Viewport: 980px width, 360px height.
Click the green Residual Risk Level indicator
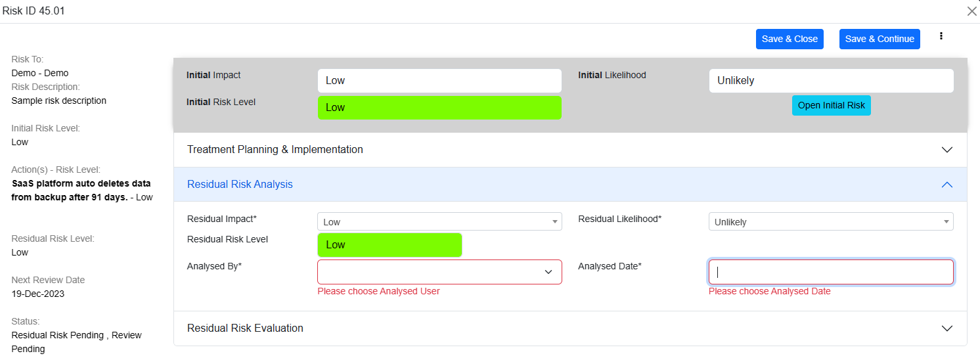[x=390, y=245]
